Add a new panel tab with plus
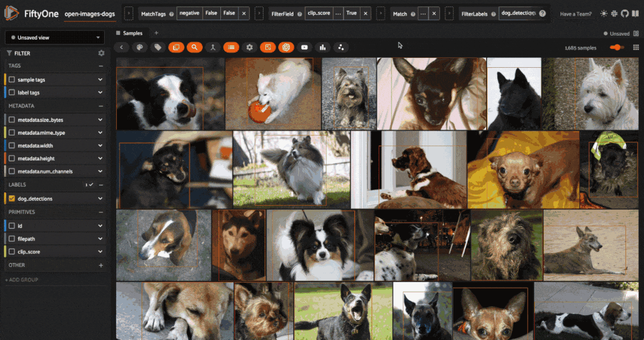The width and height of the screenshot is (644, 340). coord(156,33)
